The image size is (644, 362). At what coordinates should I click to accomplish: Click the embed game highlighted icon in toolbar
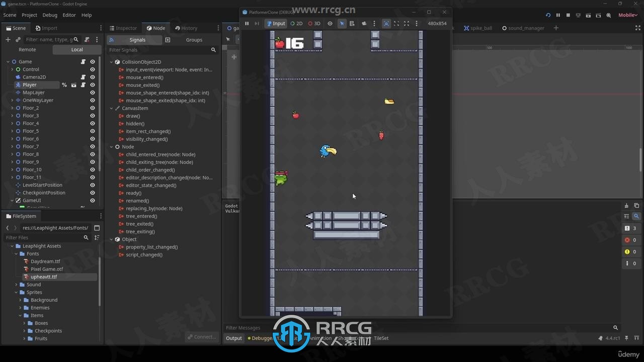(386, 24)
